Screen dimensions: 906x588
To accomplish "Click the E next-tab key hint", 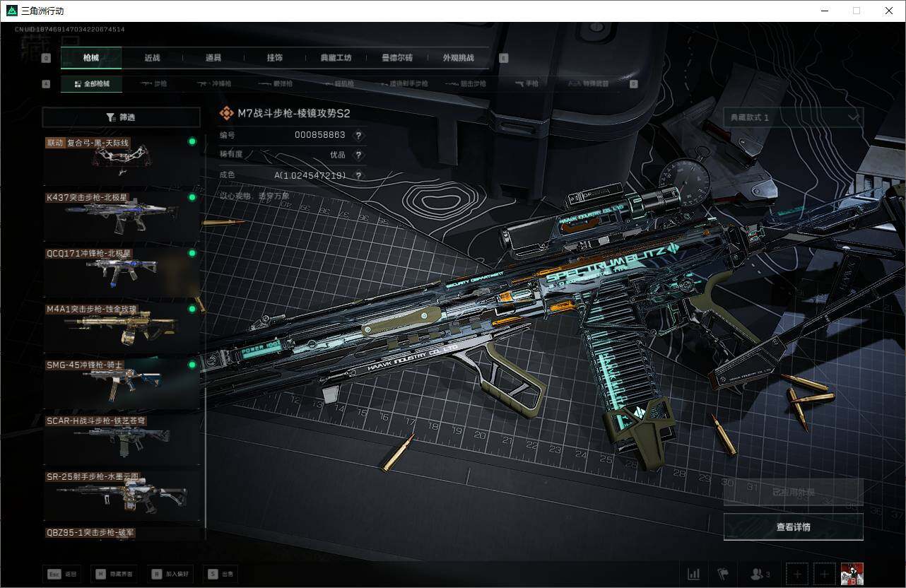I will tap(504, 59).
